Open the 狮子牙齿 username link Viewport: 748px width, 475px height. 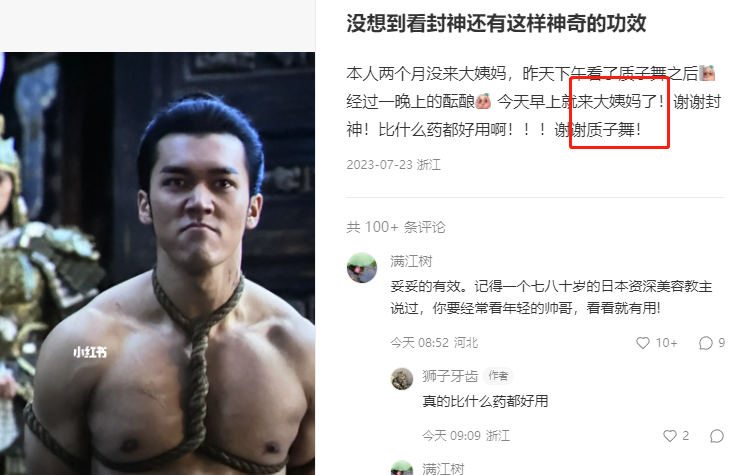point(450,376)
